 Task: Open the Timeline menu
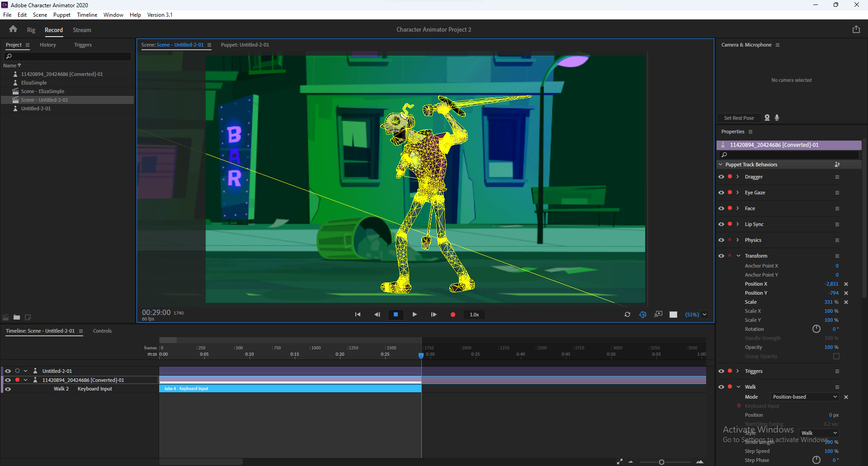coord(87,15)
